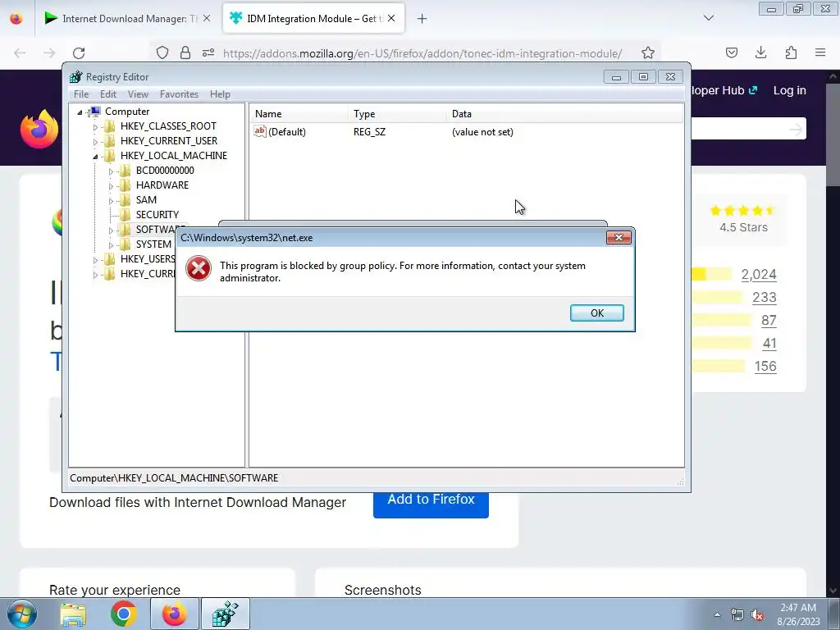Image resolution: width=840 pixels, height=630 pixels.
Task: Click OK in the net.exe error dialog
Action: click(597, 313)
